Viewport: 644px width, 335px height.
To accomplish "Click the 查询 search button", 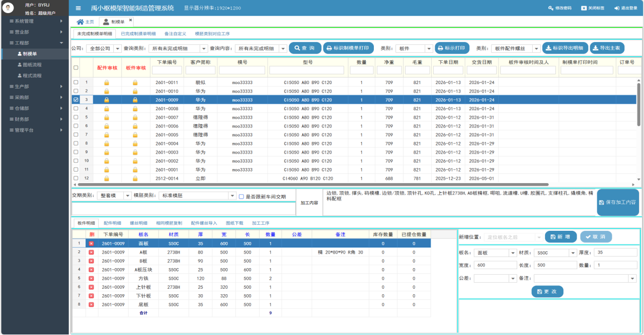I will click(x=305, y=48).
